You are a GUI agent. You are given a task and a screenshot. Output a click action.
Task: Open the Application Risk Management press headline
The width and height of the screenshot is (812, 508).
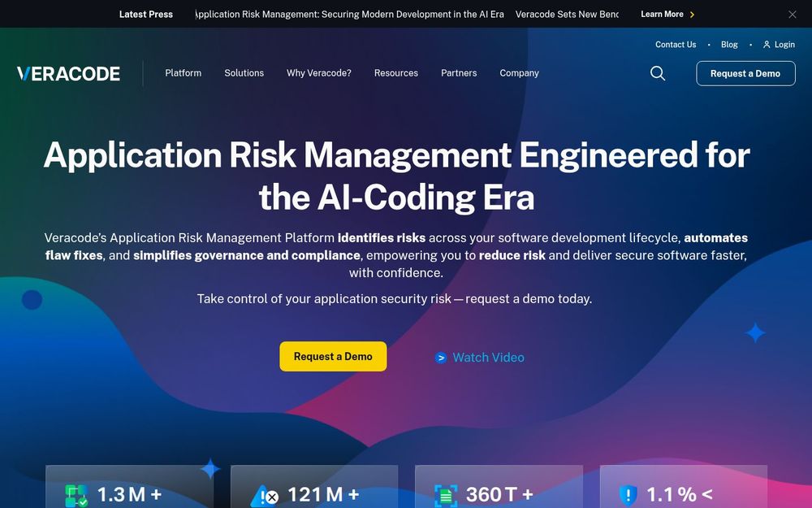(349, 15)
